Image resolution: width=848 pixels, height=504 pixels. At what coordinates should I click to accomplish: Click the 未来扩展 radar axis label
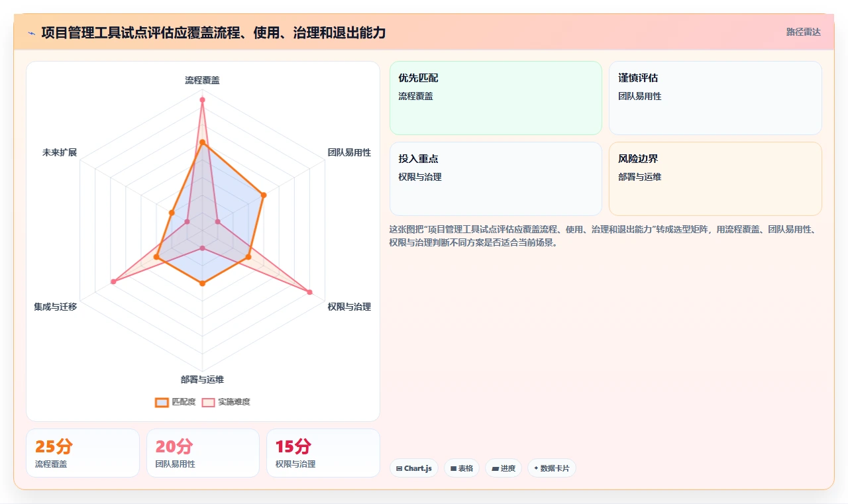point(60,152)
